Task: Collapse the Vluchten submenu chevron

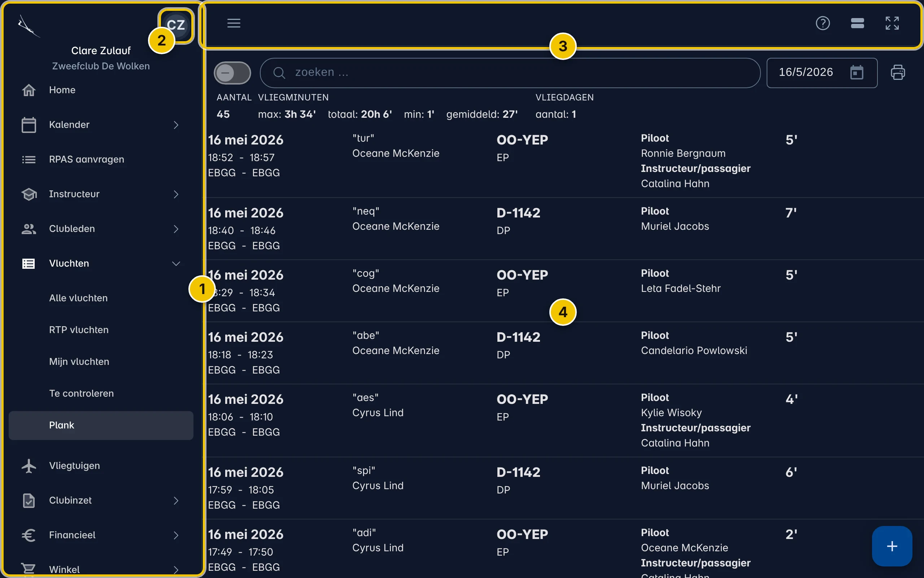Action: (x=176, y=264)
